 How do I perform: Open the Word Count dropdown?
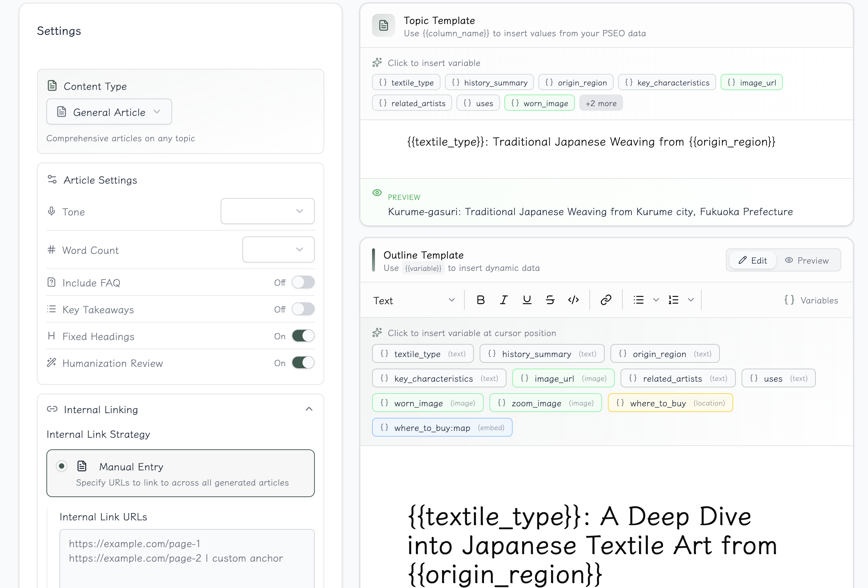click(x=278, y=250)
